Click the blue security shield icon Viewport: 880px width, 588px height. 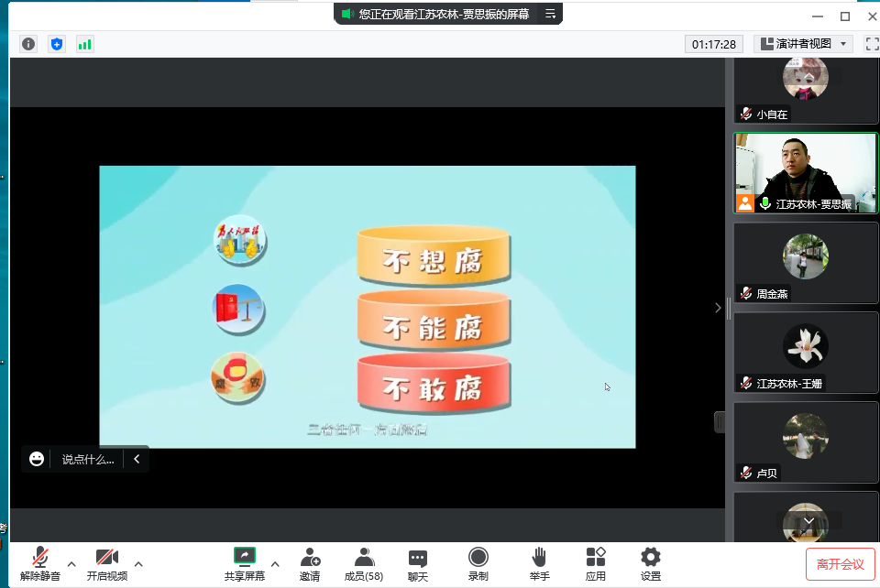point(57,44)
